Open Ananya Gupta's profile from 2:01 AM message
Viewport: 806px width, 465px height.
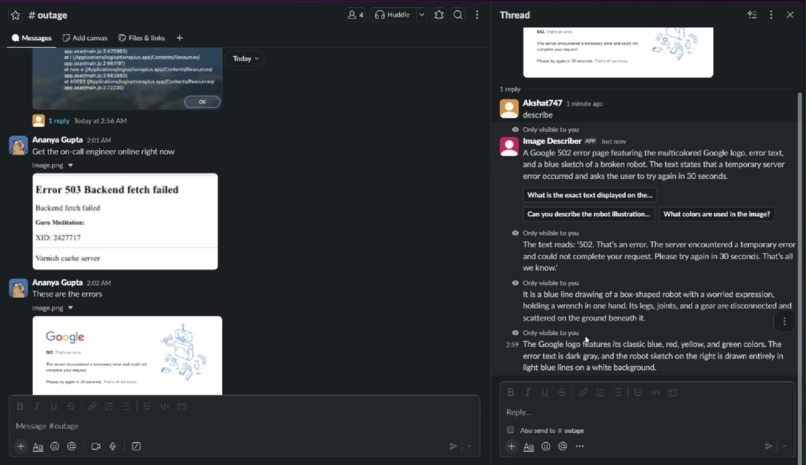click(x=58, y=140)
